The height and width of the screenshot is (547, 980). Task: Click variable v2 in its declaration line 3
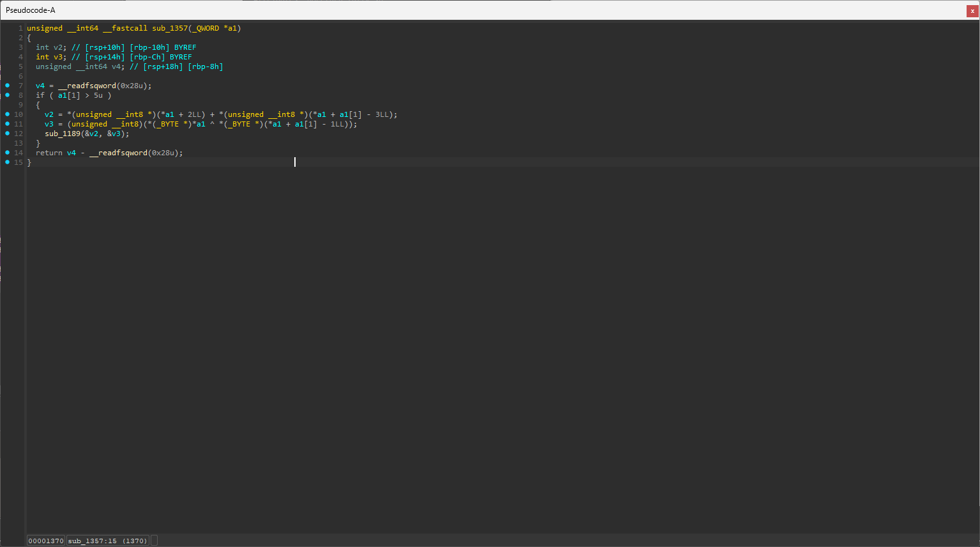pos(58,47)
